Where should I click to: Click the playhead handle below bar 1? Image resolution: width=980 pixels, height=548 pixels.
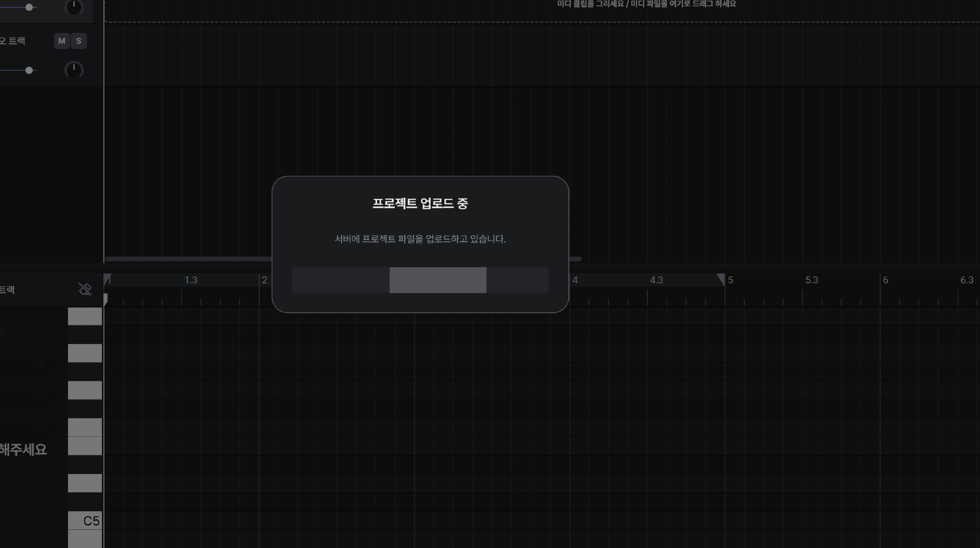click(x=105, y=299)
